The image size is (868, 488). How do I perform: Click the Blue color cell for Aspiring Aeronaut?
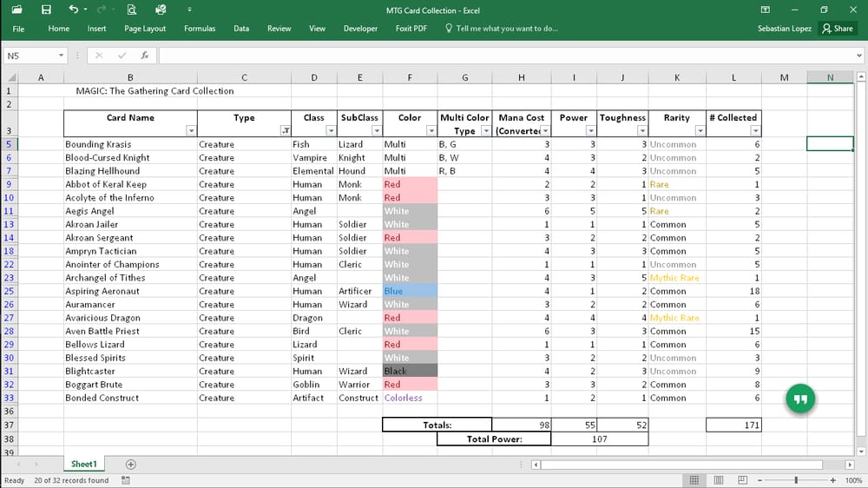(410, 292)
